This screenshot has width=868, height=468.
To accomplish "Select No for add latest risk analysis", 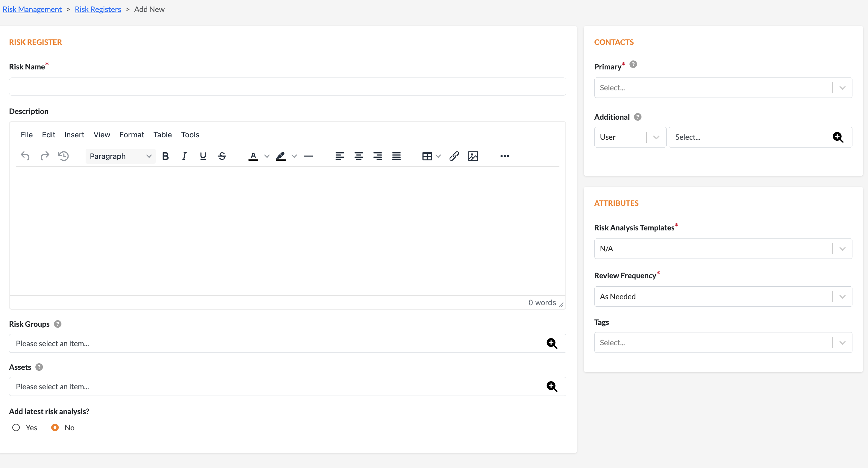I will point(55,428).
